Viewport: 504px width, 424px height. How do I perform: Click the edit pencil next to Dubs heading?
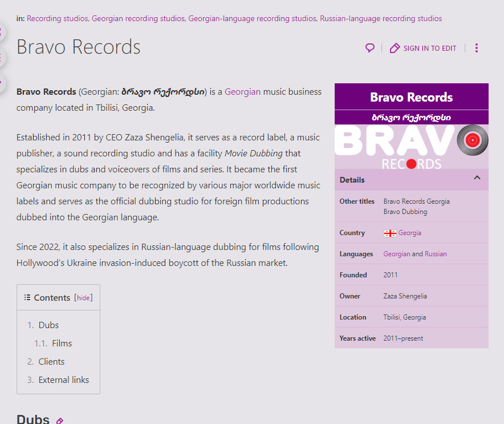pos(60,421)
